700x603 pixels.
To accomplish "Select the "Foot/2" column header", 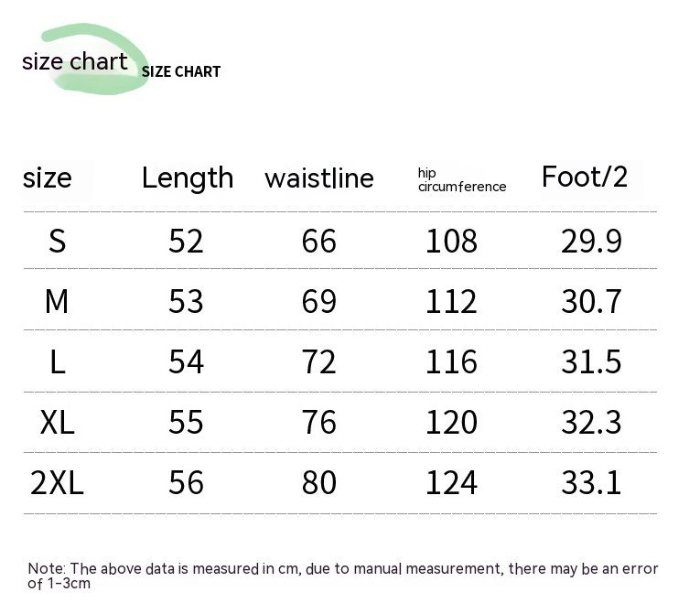I will [585, 177].
